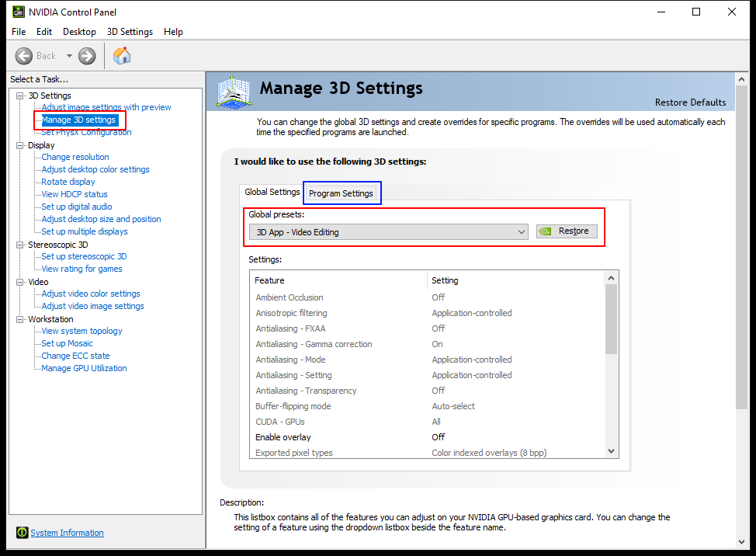Collapse the 3D Settings tree node

coord(19,96)
